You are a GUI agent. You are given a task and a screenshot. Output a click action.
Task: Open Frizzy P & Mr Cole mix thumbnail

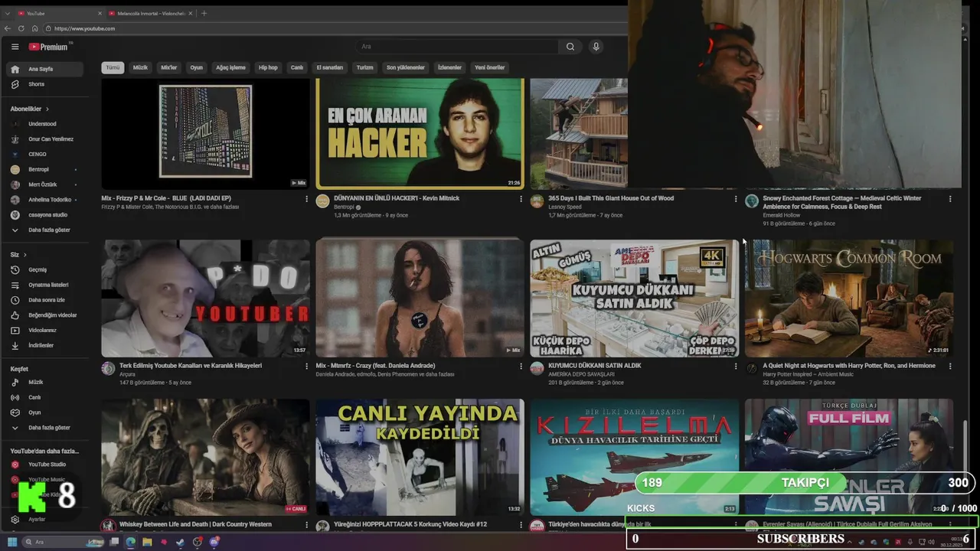(x=205, y=133)
